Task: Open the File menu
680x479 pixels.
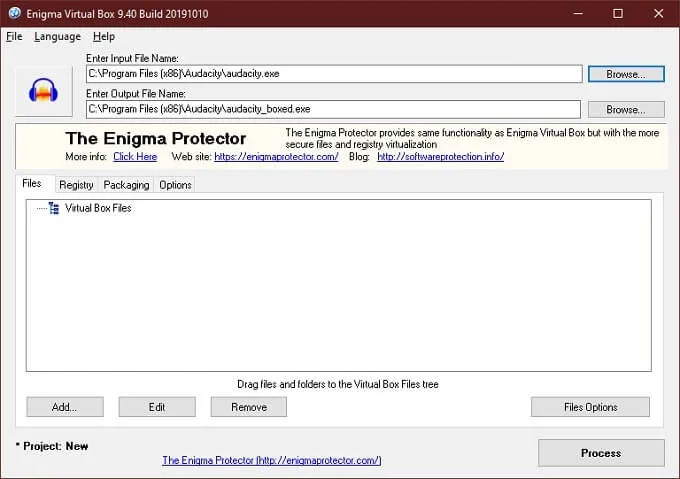Action: pyautogui.click(x=14, y=36)
